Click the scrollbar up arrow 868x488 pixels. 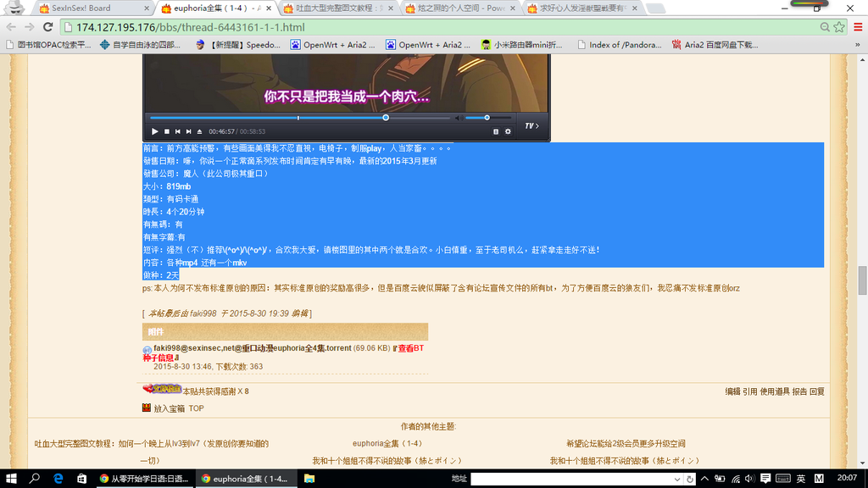pos(862,58)
